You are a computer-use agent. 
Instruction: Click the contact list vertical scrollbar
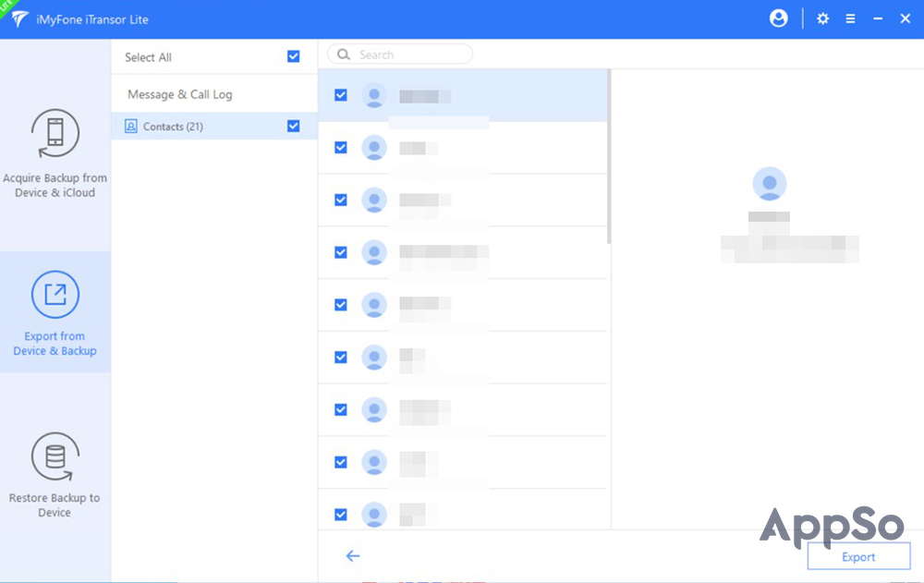[609, 157]
